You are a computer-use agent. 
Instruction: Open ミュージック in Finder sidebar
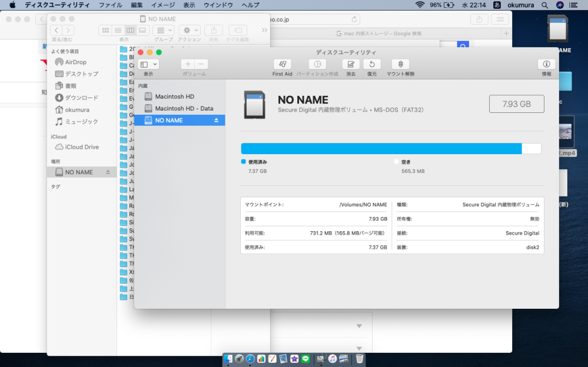coord(77,122)
